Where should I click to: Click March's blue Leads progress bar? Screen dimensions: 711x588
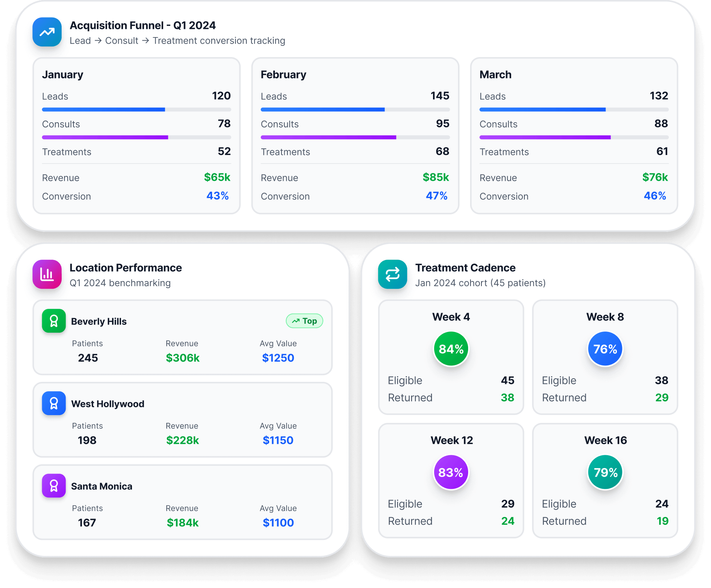pyautogui.click(x=542, y=110)
